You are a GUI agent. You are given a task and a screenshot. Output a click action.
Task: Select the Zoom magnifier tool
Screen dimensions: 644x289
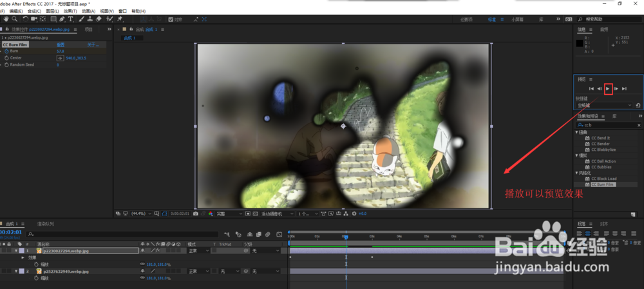(14, 19)
